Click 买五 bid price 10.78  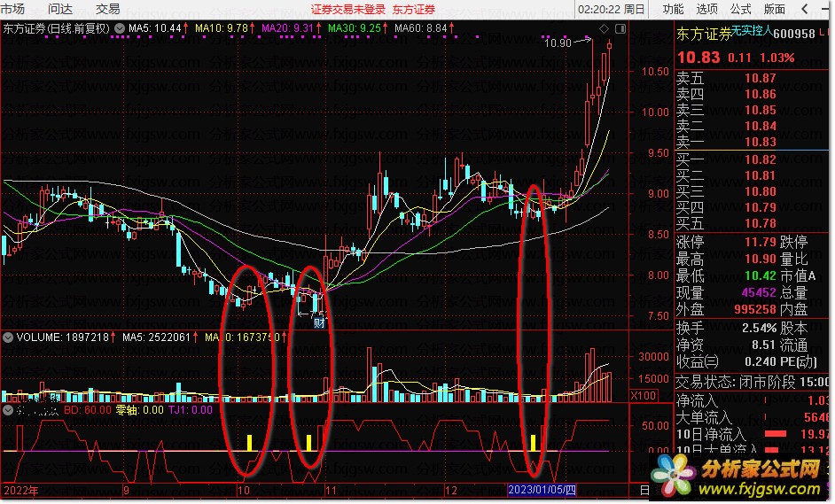click(760, 223)
